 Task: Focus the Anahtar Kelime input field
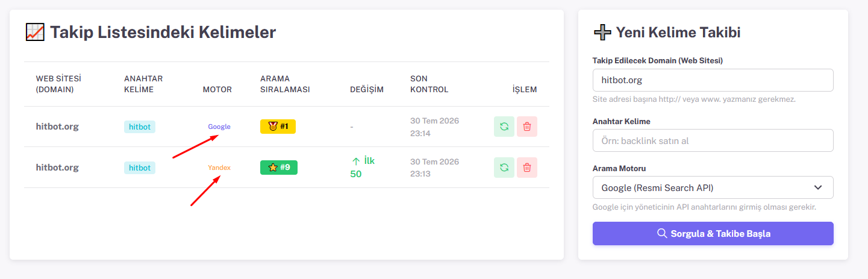(x=713, y=140)
